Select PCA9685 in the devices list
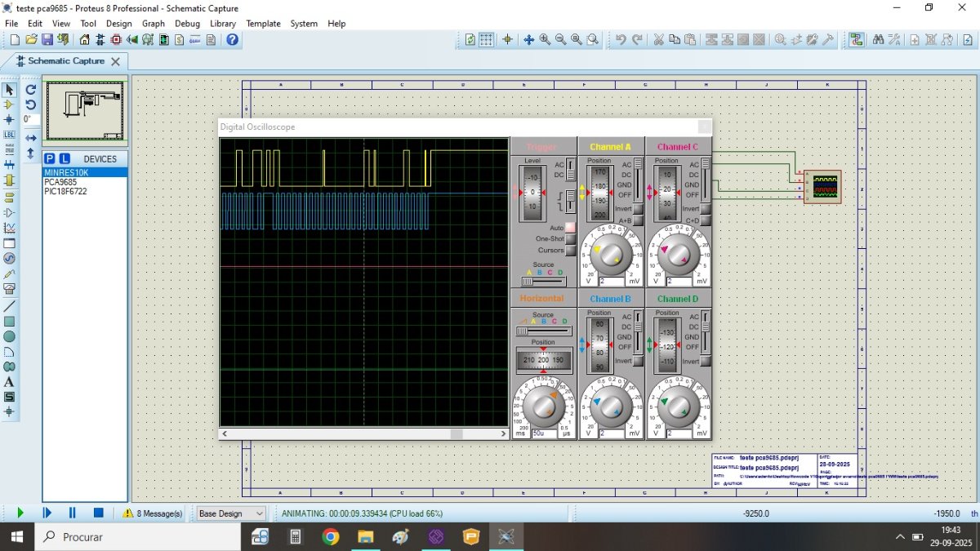Screen dimensions: 980x551 point(60,182)
